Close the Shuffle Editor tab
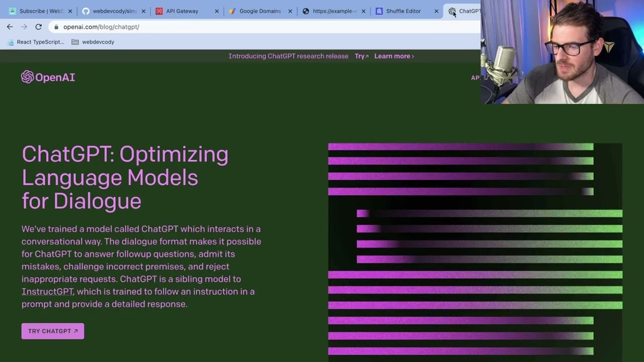The width and height of the screenshot is (644, 362). point(436,11)
